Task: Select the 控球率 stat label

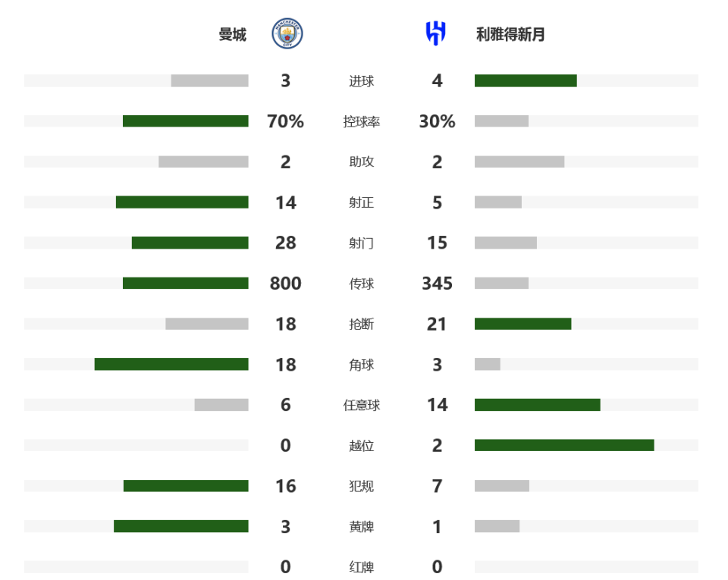Action: pyautogui.click(x=361, y=121)
